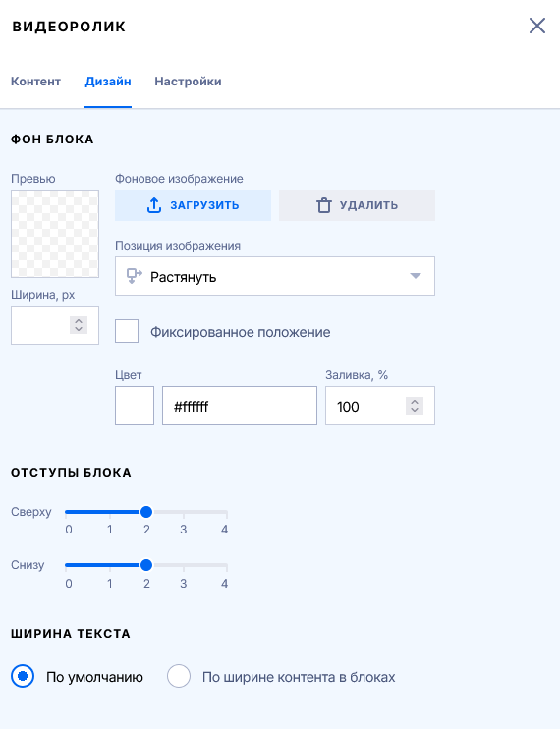Switch to the Контент tab
This screenshot has width=560, height=729.
(x=35, y=82)
